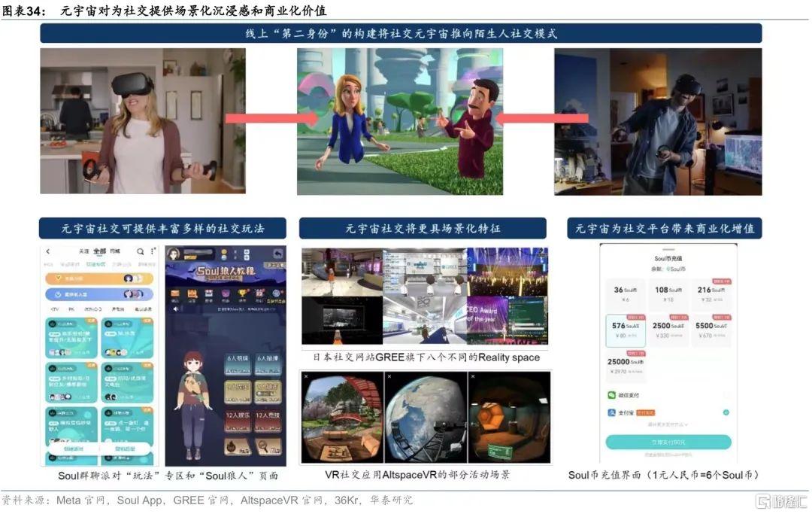Open search with the magnifier icon
Screen dimensions: 812x514
[140, 251]
